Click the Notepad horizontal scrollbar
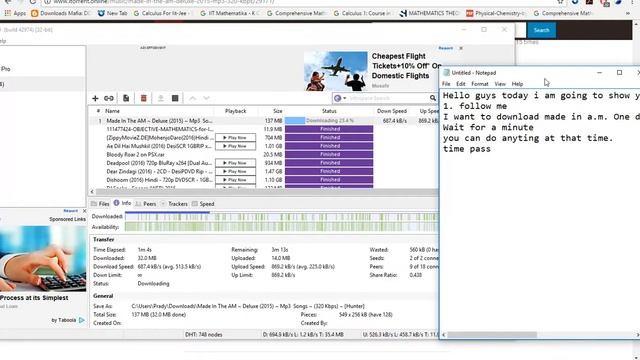This screenshot has width=640, height=360. coord(491,335)
